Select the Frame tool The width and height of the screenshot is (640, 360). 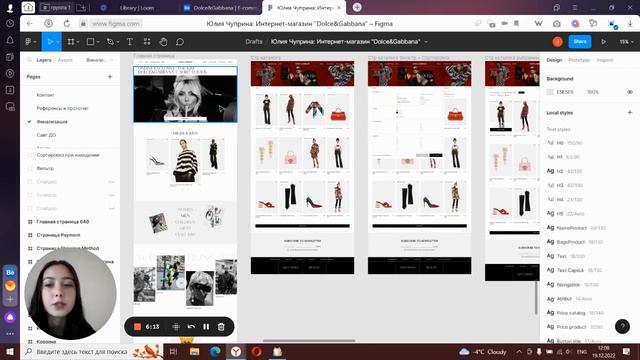coord(71,42)
